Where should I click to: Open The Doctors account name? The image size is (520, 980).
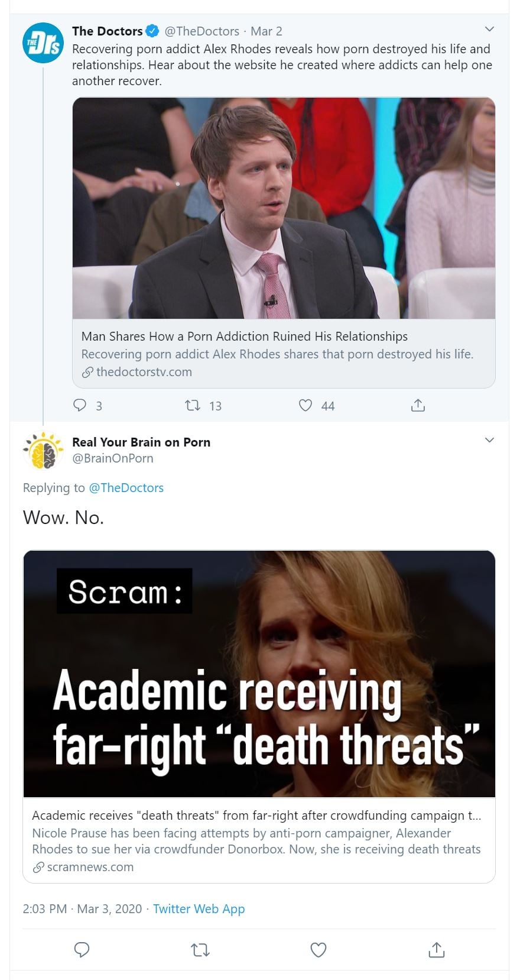107,31
